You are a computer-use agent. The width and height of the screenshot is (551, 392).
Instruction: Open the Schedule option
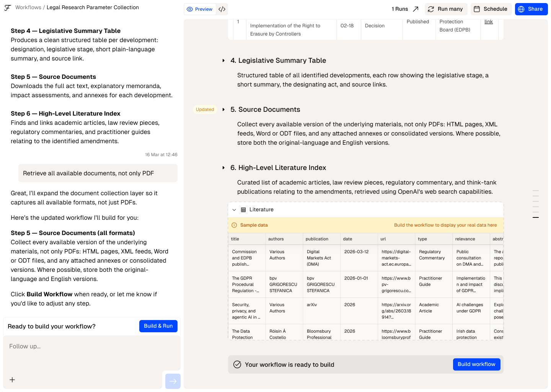491,9
